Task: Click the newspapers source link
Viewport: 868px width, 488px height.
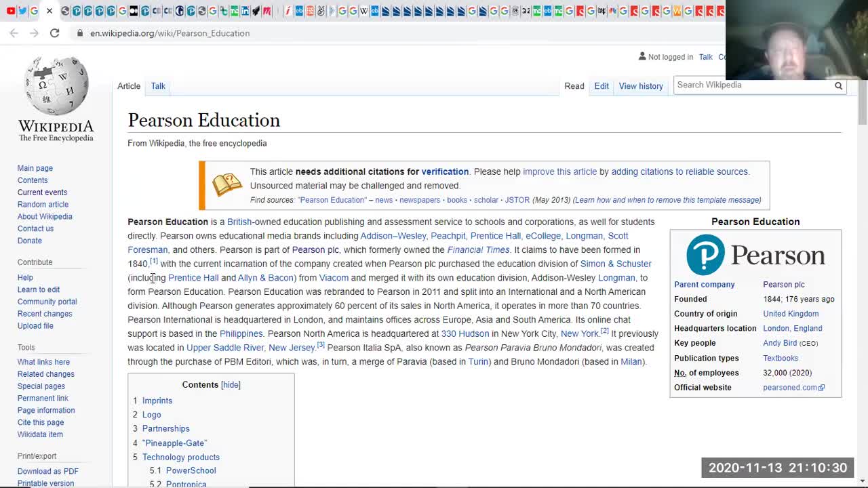Action: pos(420,200)
